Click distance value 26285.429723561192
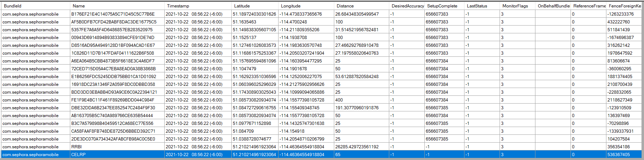The width and height of the screenshot is (644, 160). (x=357, y=147)
